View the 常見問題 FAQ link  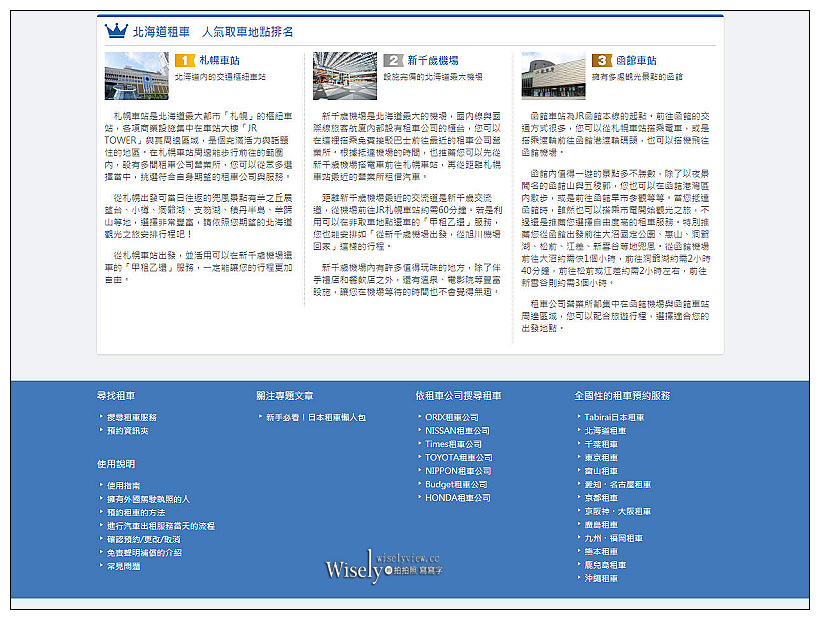pyautogui.click(x=123, y=566)
